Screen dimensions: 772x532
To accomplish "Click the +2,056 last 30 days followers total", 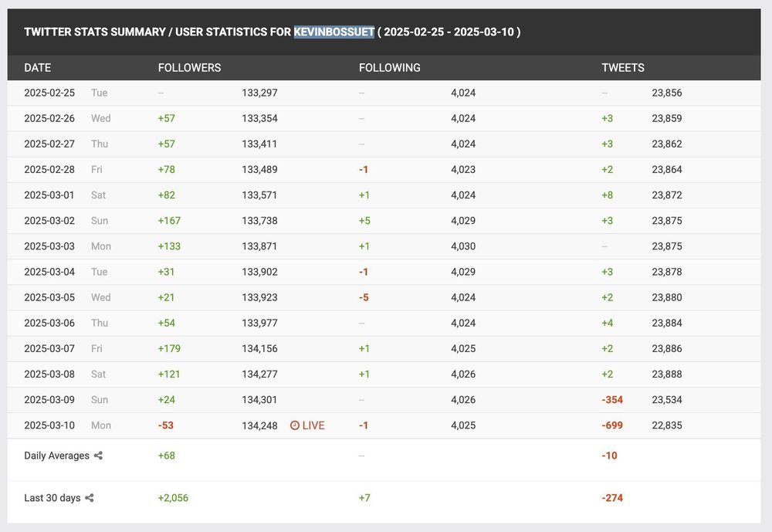I will (173, 498).
